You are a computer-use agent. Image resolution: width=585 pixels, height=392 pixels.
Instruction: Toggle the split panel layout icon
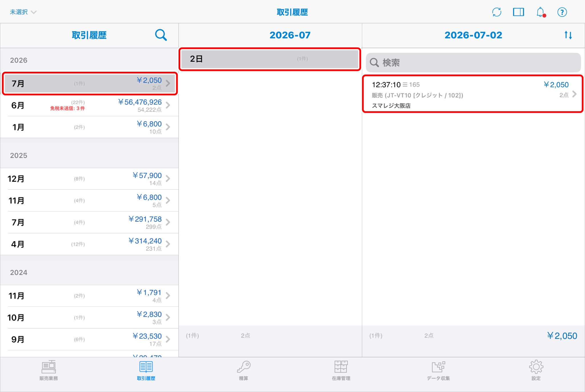[x=518, y=12]
